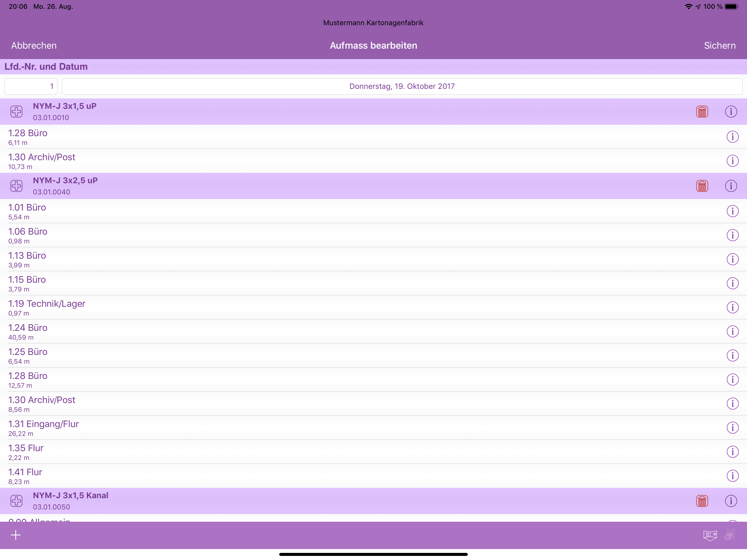Screen dimensions: 747x560
Task: Show info for NYM-J 3x2,5 uP header
Action: pos(731,186)
